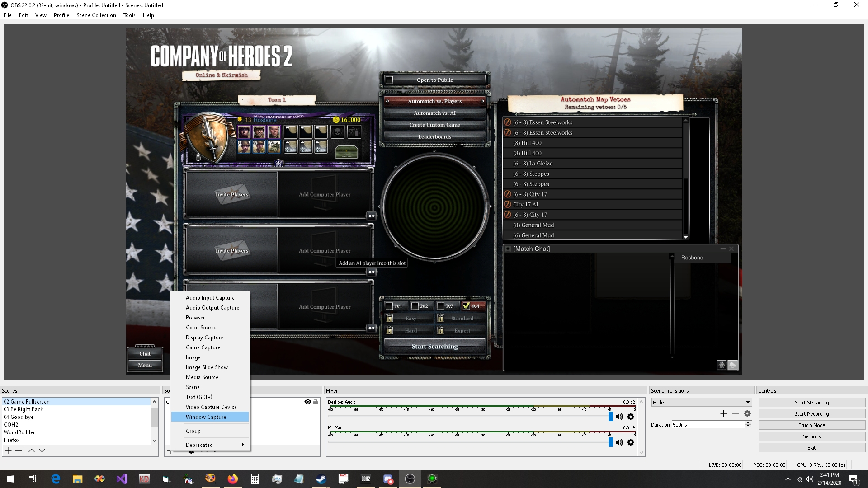Viewport: 868px width, 488px height.
Task: Select Audio Input Capture source
Action: (210, 298)
